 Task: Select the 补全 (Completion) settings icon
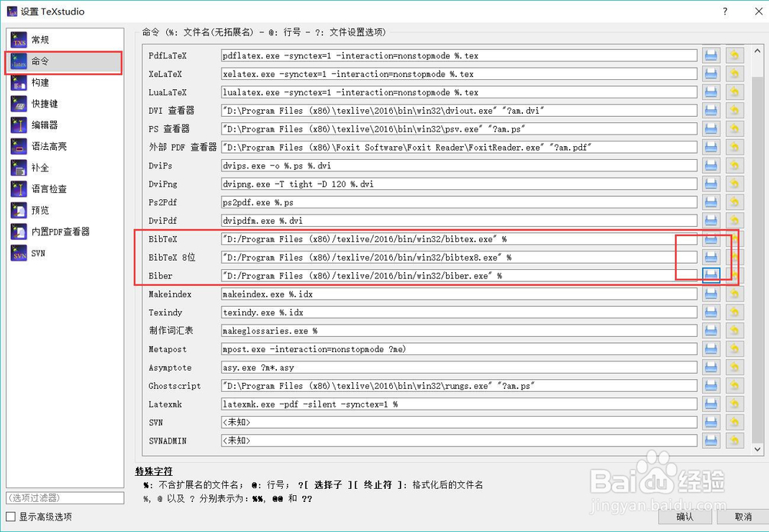(18, 168)
